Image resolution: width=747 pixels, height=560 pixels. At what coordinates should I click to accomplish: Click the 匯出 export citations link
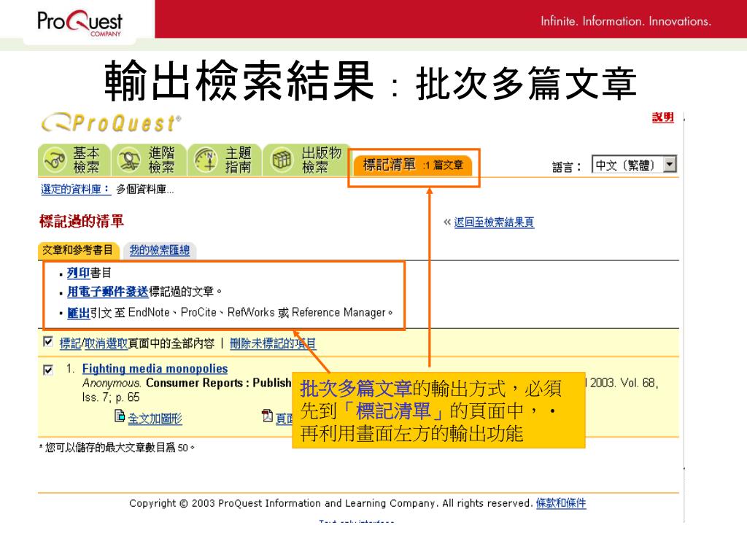point(78,313)
